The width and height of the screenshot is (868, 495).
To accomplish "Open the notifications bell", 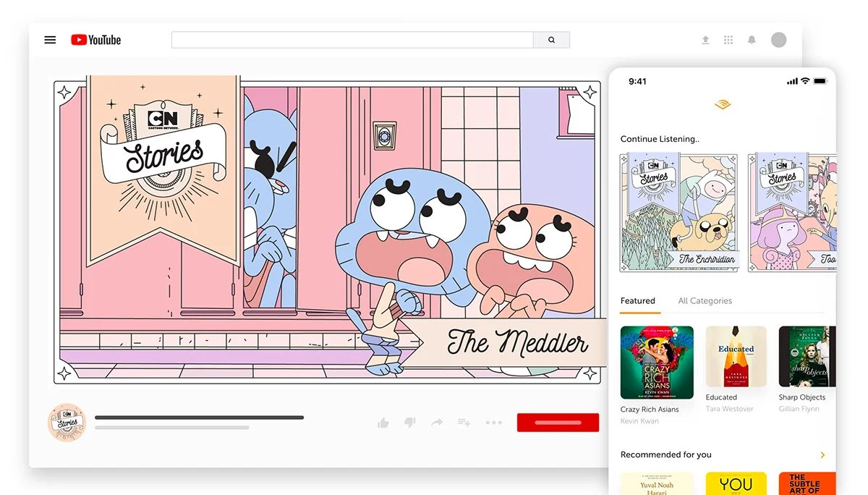I will [x=752, y=40].
